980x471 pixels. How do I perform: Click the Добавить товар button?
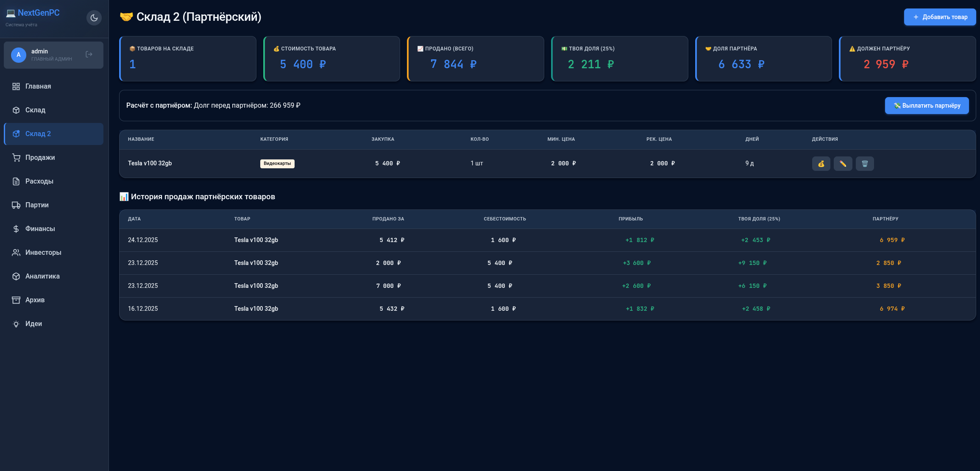click(940, 17)
